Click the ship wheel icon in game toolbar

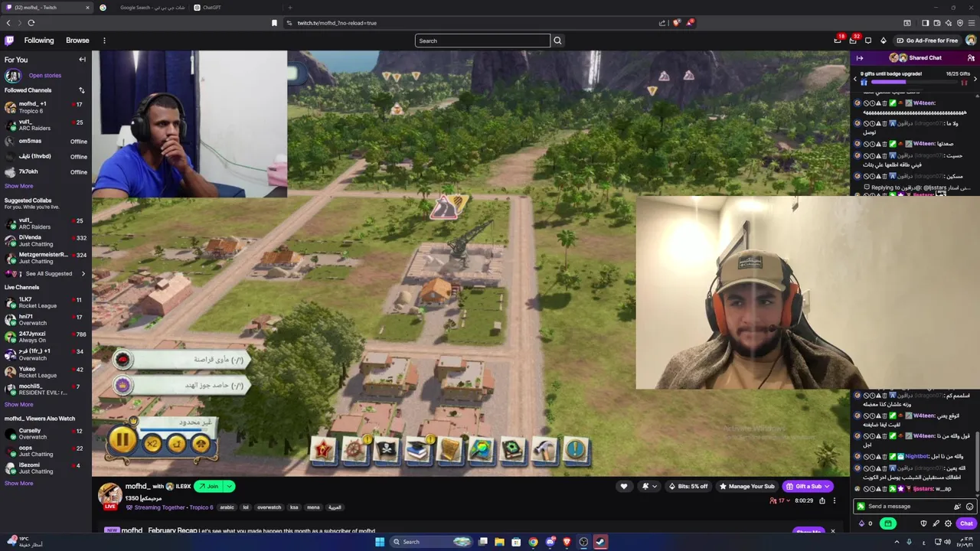click(x=354, y=450)
